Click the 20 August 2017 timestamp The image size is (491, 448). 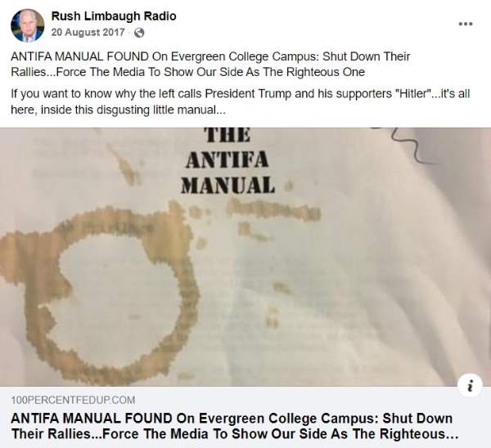click(x=88, y=32)
